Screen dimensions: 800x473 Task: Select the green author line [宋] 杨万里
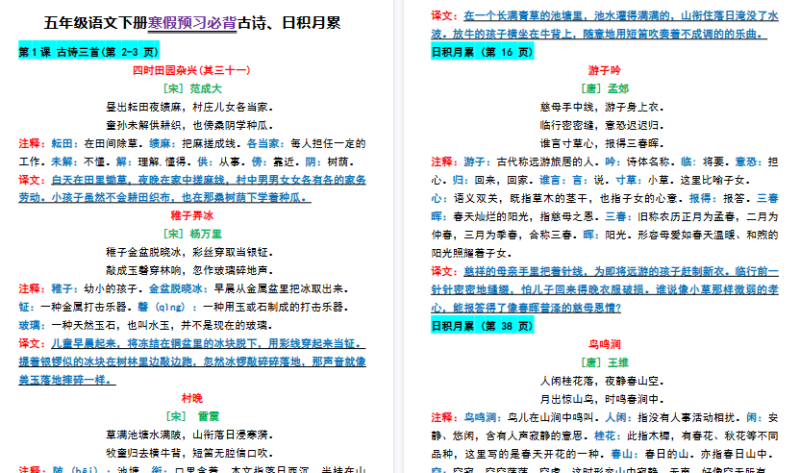click(192, 234)
